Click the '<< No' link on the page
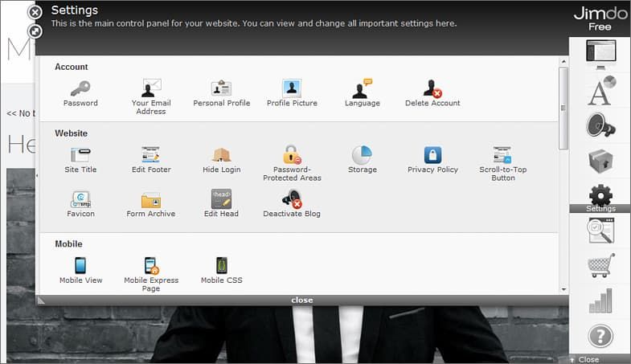Image resolution: width=631 pixels, height=364 pixels. pyautogui.click(x=21, y=113)
